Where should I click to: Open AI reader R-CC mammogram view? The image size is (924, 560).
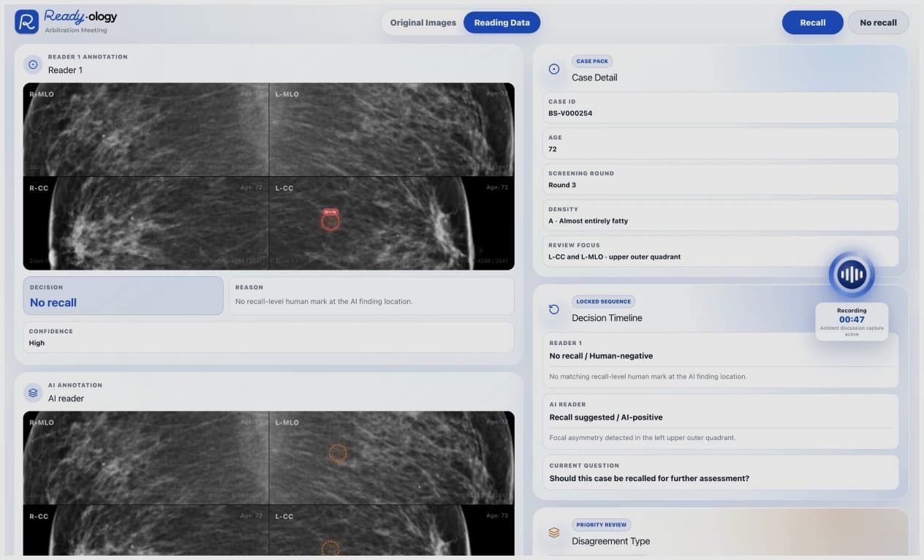146,530
